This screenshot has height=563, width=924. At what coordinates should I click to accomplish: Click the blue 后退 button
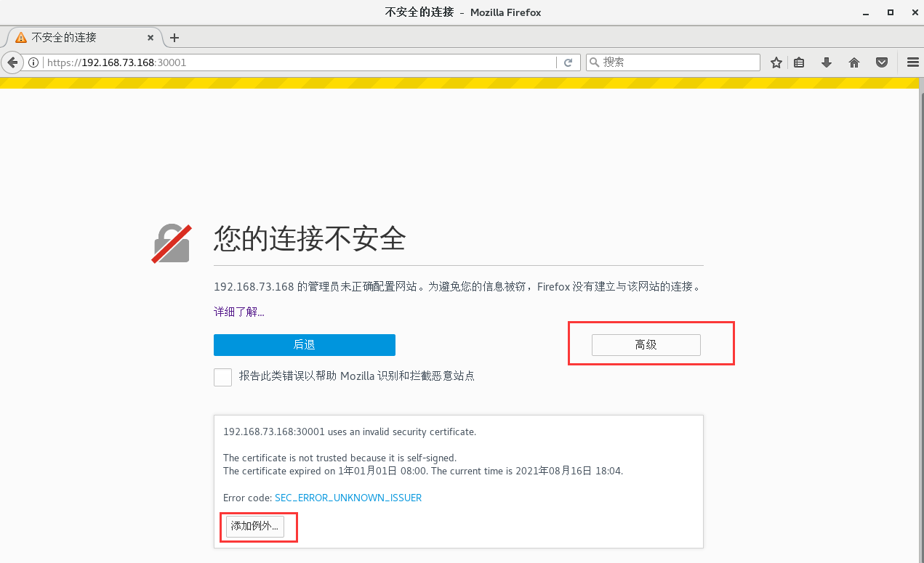click(x=305, y=345)
